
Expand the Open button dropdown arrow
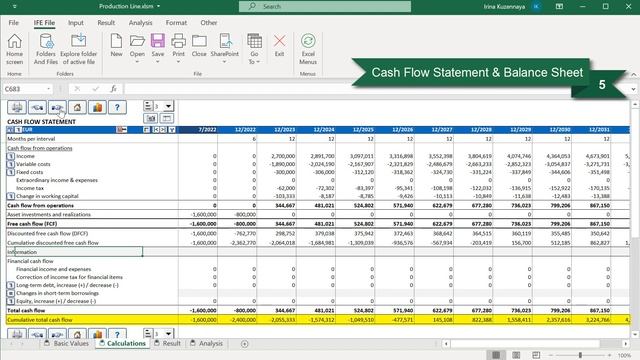pos(137,62)
